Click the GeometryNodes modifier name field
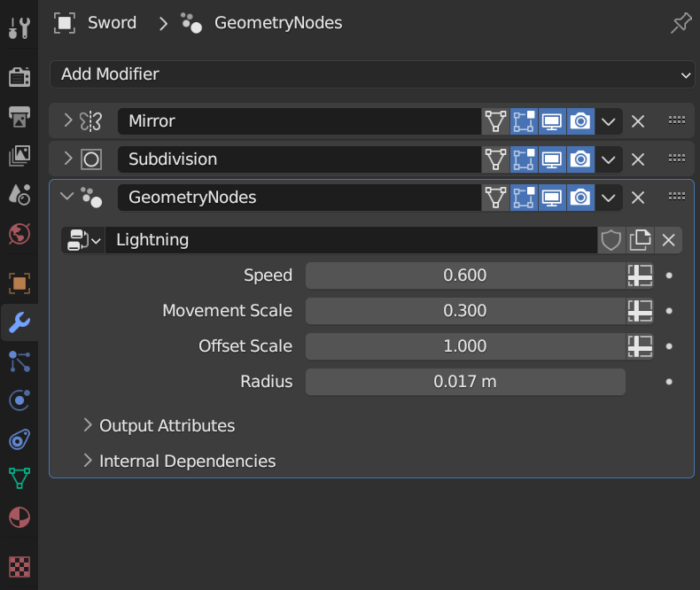This screenshot has height=590, width=700. pyautogui.click(x=299, y=198)
